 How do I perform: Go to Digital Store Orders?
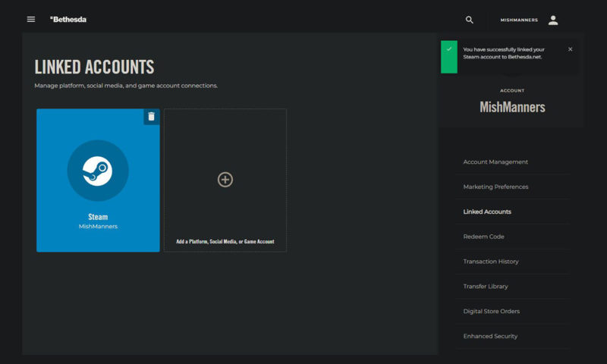tap(491, 311)
